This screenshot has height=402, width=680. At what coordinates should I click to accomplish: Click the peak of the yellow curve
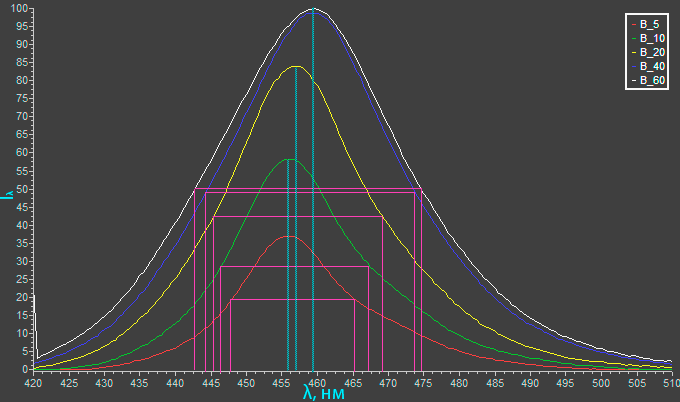coord(296,67)
